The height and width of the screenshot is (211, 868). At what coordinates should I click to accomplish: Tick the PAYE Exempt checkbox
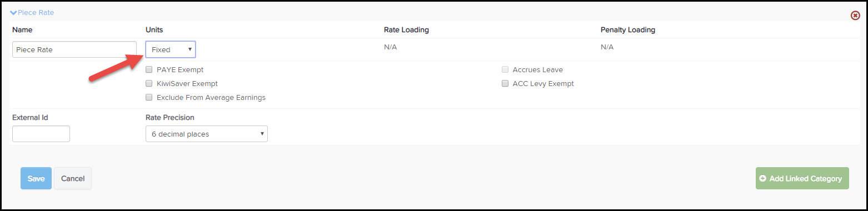149,70
